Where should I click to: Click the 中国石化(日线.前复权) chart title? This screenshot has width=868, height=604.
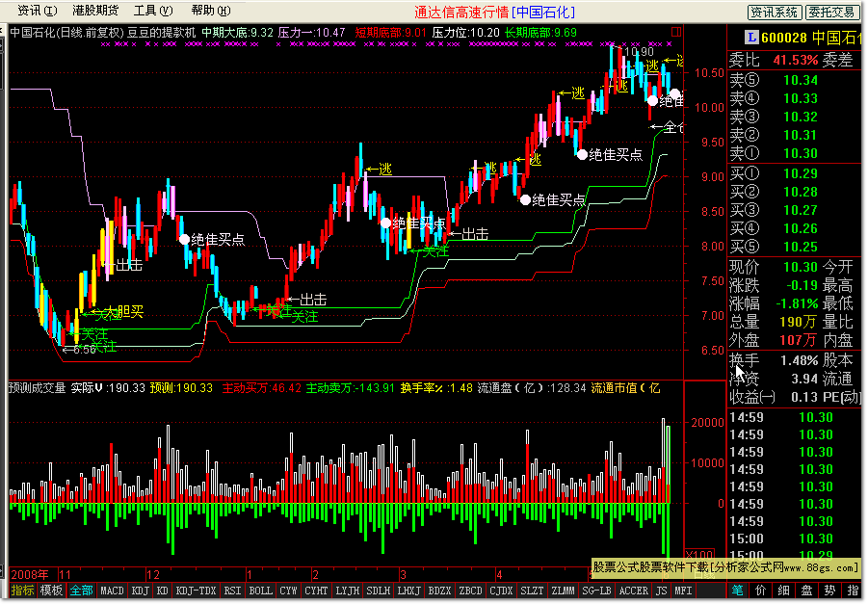(x=66, y=33)
